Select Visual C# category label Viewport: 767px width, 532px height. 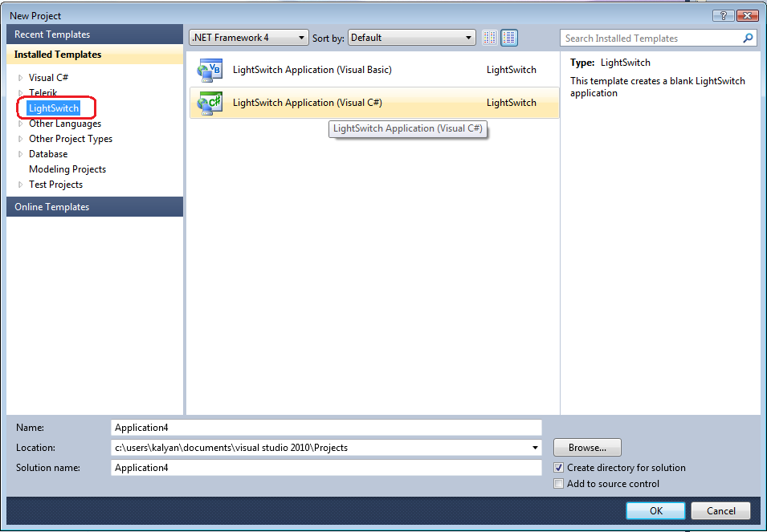pos(48,78)
